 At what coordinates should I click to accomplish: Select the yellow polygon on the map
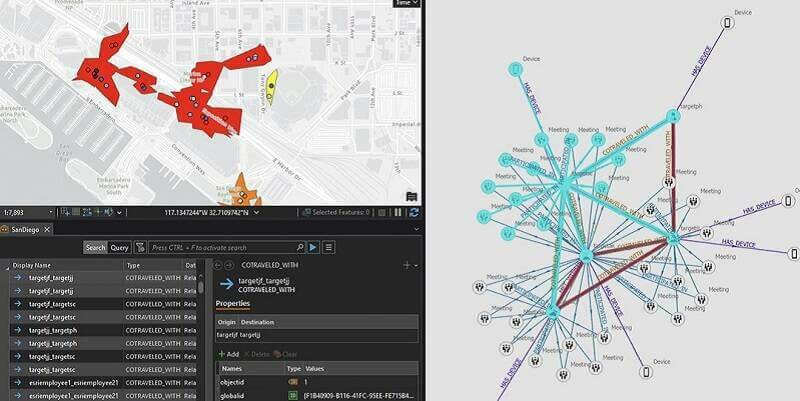[x=272, y=87]
